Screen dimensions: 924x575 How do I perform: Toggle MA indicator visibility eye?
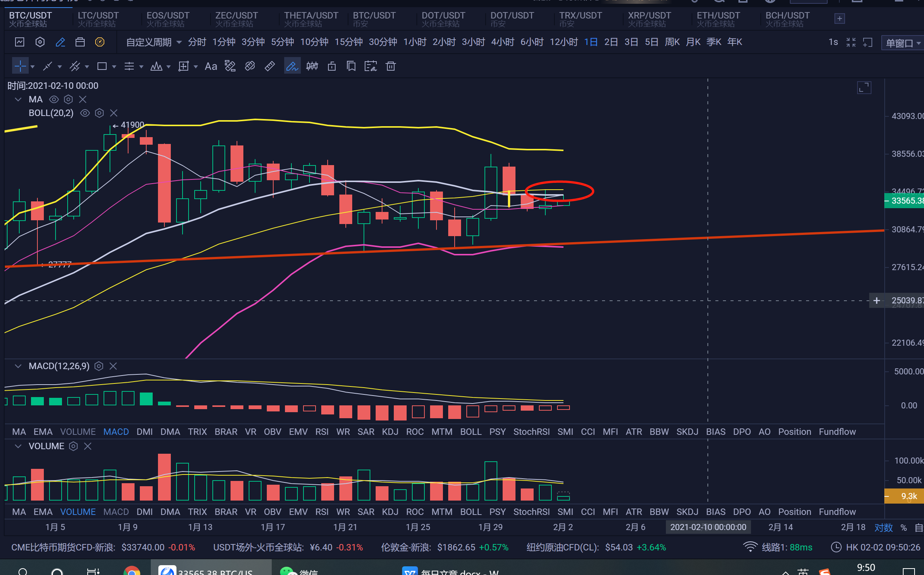tap(54, 100)
